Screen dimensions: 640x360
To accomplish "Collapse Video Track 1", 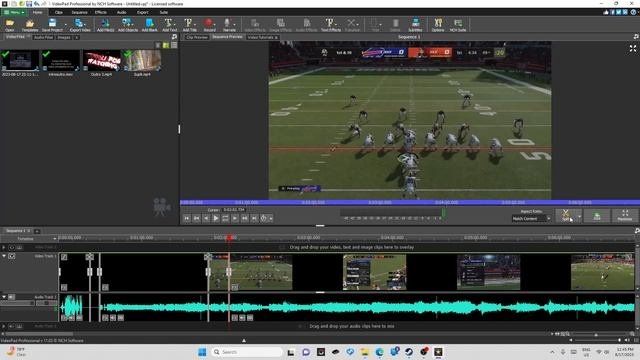I will pyautogui.click(x=4, y=256).
